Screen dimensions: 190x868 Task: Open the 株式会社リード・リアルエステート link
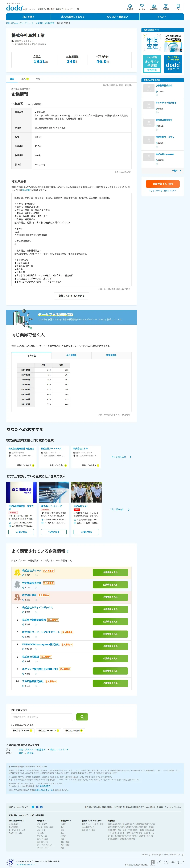tap(41, 632)
